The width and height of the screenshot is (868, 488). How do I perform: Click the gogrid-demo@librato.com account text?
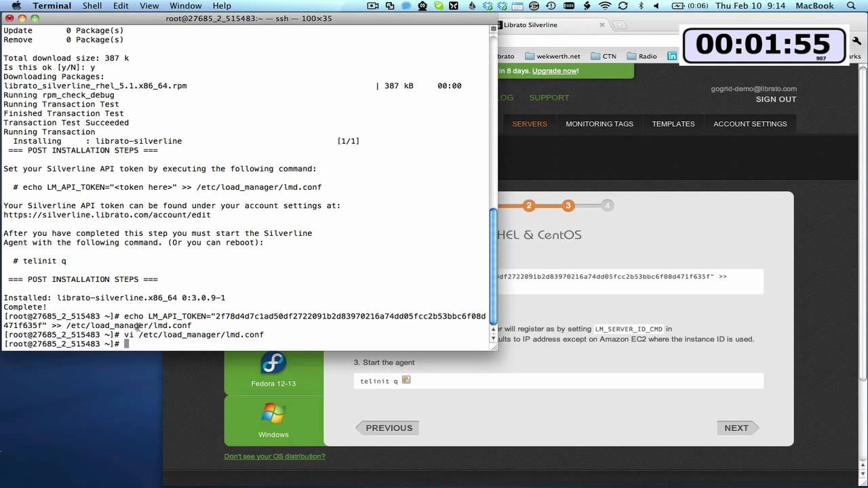pyautogui.click(x=753, y=89)
